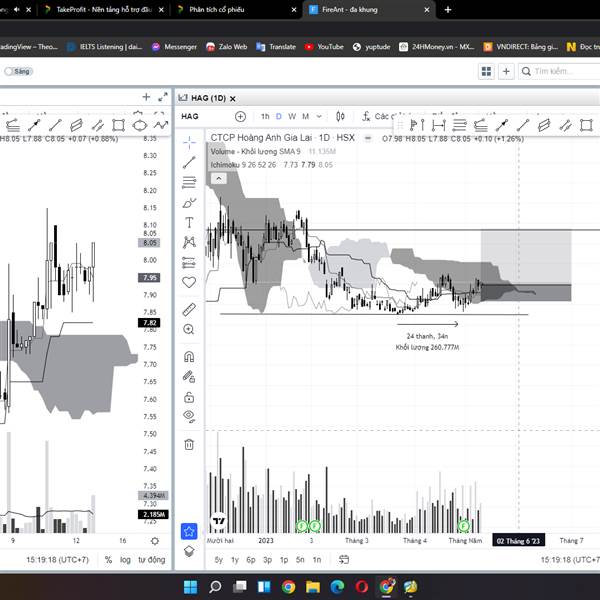Image resolution: width=600 pixels, height=600 pixels.
Task: Open the Messenger bookmark
Action: 174,47
